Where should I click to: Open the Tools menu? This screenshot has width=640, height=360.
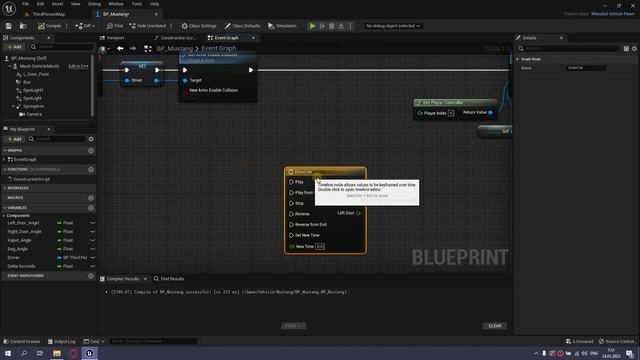(137, 4)
